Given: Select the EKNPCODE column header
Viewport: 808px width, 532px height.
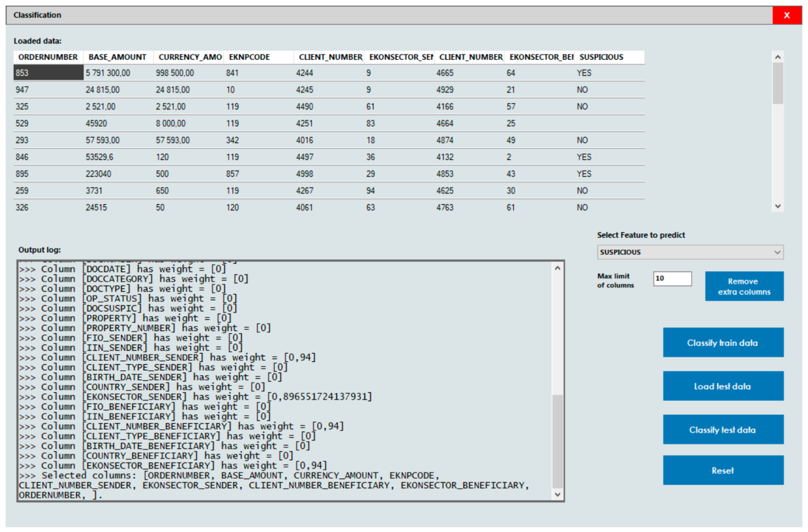Looking at the screenshot, I should point(249,57).
